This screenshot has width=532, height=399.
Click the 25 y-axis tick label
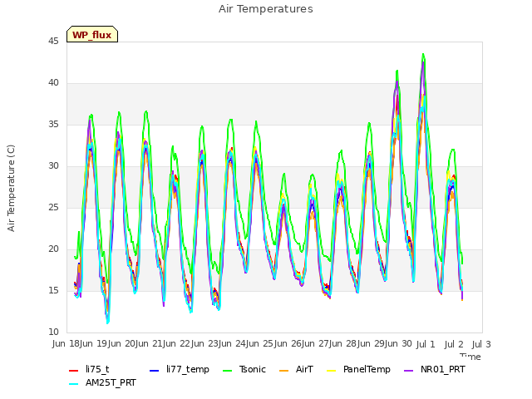click(x=53, y=207)
